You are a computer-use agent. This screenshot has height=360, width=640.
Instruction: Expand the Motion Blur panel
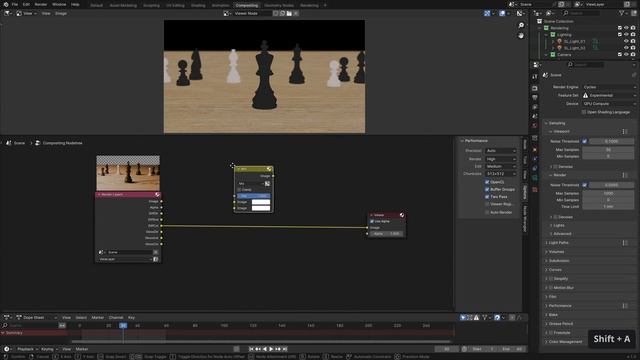coord(563,288)
